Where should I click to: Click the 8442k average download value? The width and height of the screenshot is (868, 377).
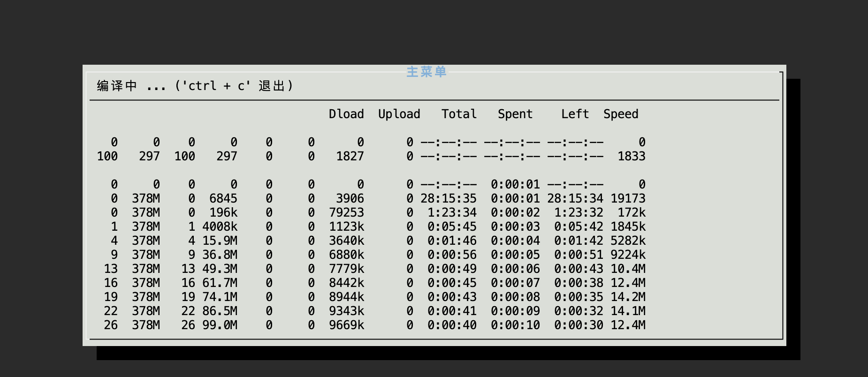pos(346,283)
